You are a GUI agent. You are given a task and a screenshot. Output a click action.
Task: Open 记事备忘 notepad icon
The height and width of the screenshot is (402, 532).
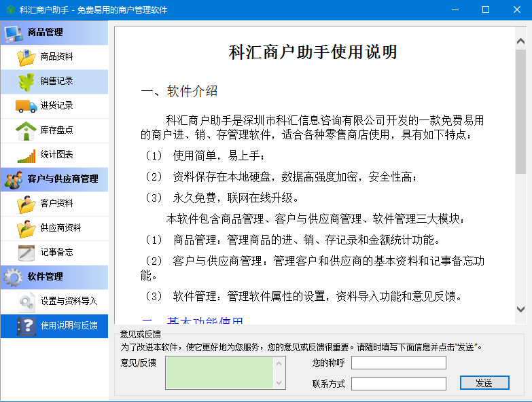click(26, 253)
